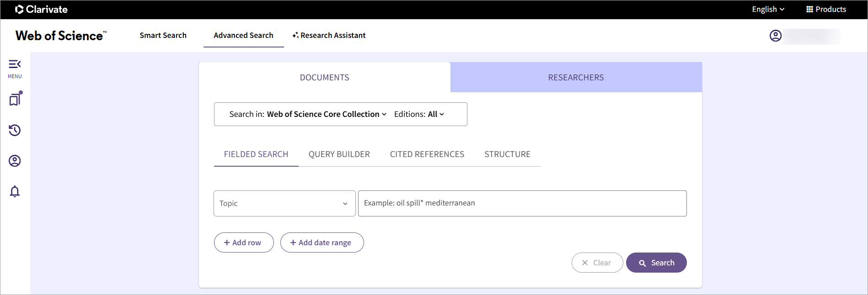Image resolution: width=868 pixels, height=295 pixels.
Task: Select the STRUCTURE tab
Action: 508,154
